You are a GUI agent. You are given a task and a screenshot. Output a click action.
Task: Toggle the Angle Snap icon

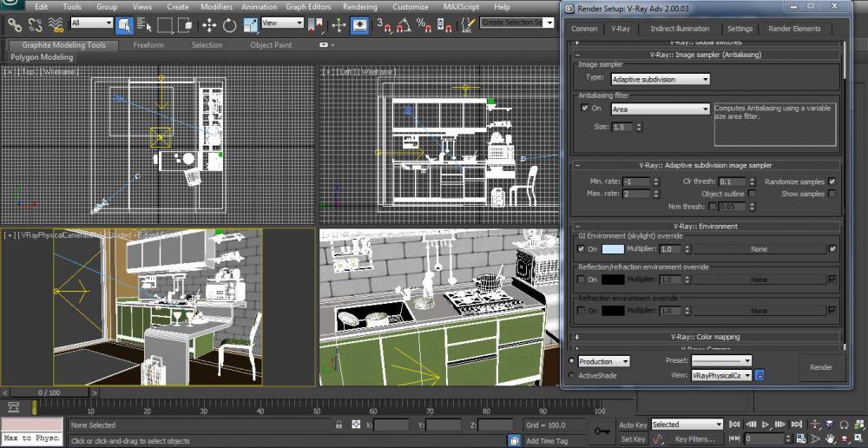(404, 24)
